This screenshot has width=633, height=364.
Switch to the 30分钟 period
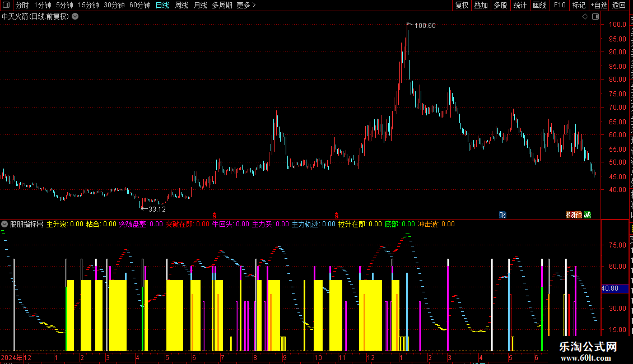pos(114,5)
